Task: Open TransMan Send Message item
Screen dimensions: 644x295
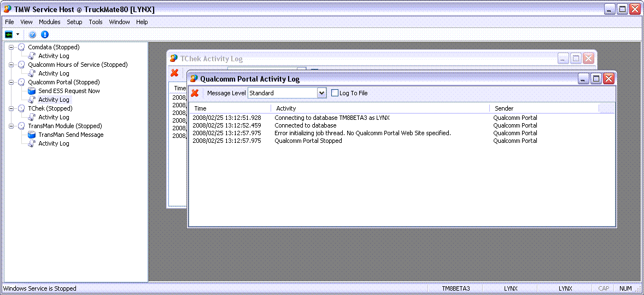Action: point(71,135)
